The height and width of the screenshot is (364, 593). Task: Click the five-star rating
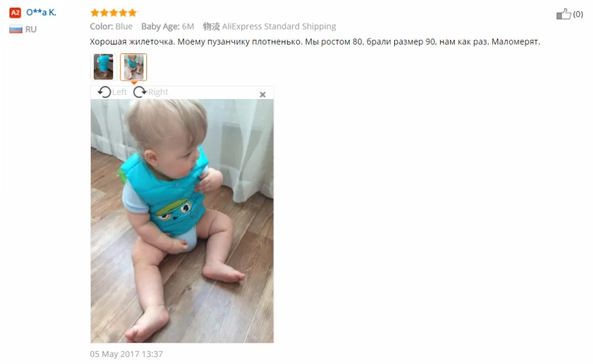point(113,13)
